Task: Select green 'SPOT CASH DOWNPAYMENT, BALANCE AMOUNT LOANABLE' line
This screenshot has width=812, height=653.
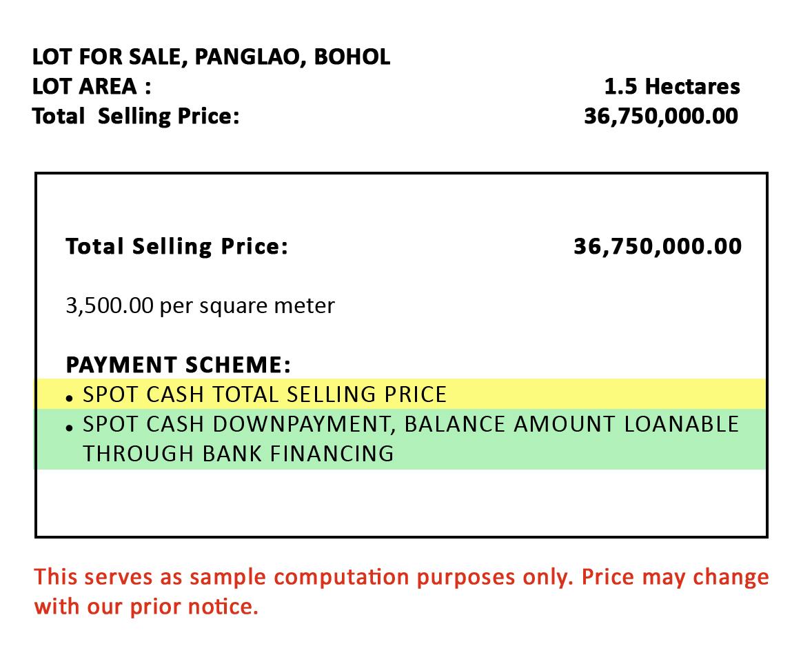Action: tap(411, 424)
